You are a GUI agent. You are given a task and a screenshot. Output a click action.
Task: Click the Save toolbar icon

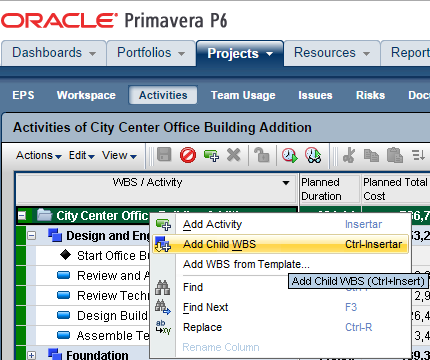click(x=164, y=155)
